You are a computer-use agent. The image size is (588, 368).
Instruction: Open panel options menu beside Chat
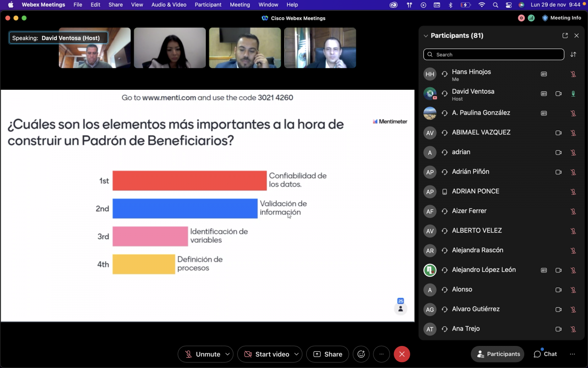coord(572,354)
